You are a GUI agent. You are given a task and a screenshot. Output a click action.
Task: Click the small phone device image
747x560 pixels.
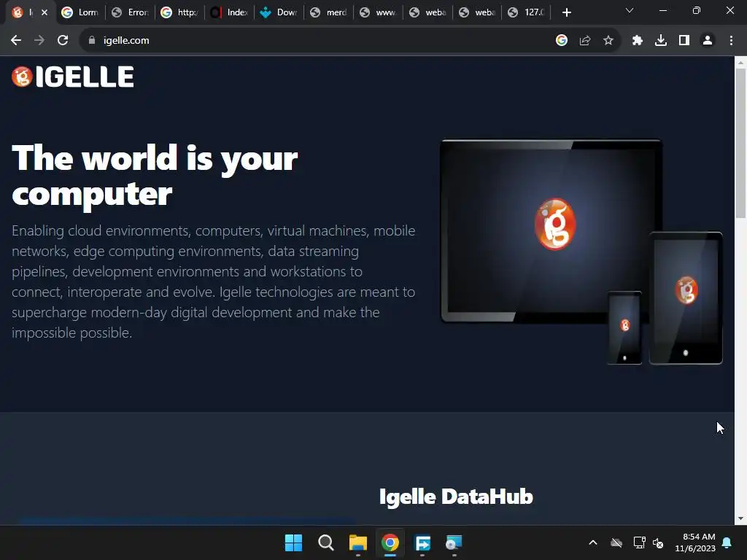coord(624,327)
